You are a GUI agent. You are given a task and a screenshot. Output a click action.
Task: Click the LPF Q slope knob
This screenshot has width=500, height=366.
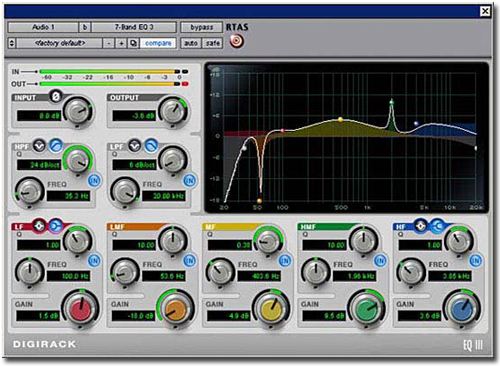[173, 160]
